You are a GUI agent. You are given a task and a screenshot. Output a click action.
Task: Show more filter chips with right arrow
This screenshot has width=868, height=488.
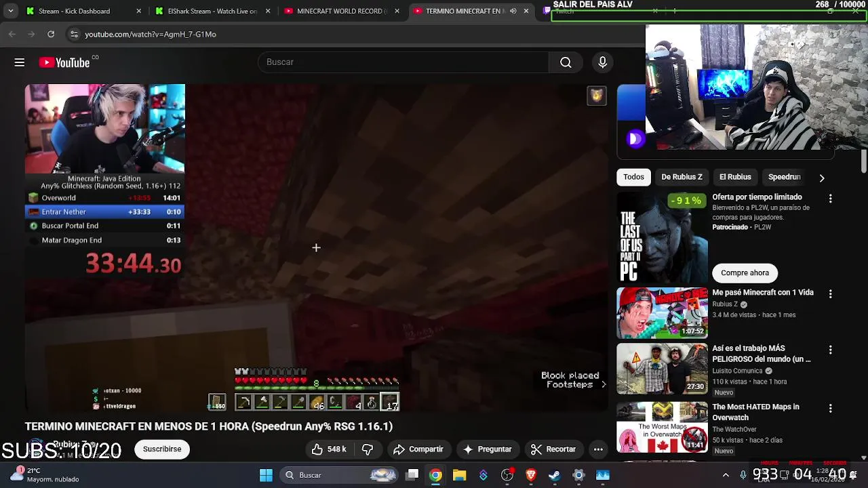822,178
